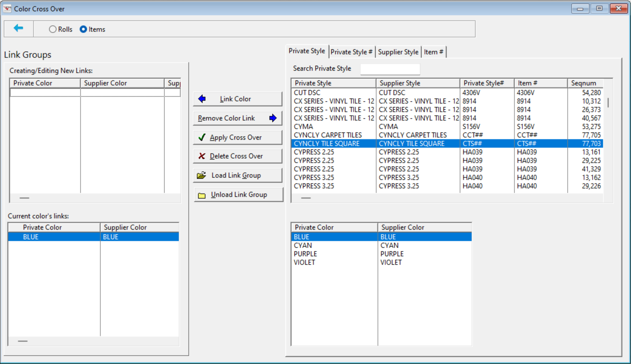
Task: Click the Unload Link Group folder icon
Action: click(202, 195)
